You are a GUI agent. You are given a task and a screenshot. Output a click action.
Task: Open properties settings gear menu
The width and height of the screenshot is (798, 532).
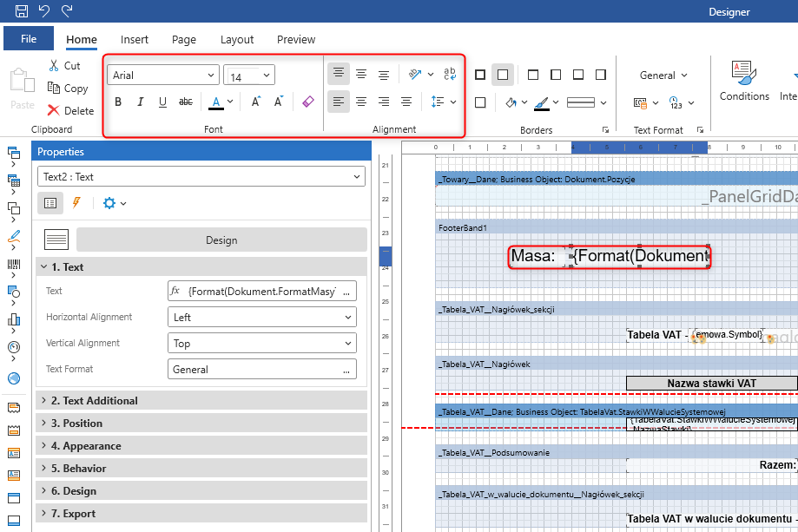(114, 203)
